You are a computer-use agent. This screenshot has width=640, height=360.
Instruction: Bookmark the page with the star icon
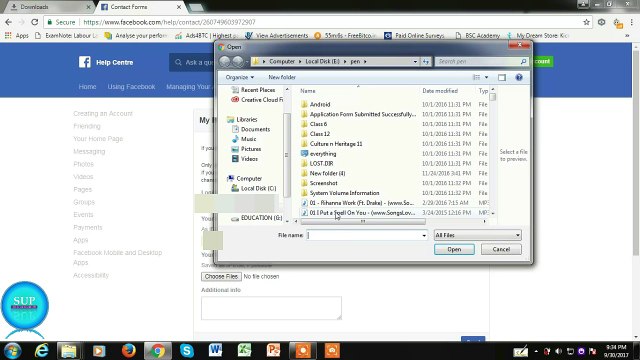587,22
